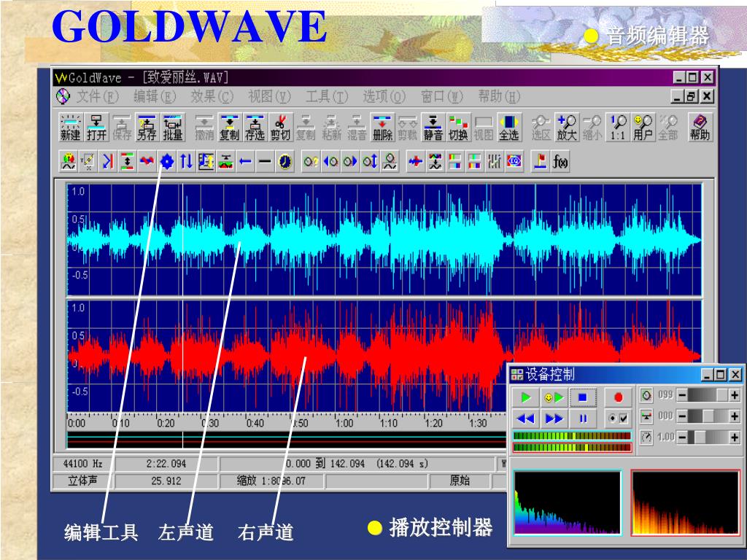Click the 缩小 (Zoom Out) toolbar button

592,127
